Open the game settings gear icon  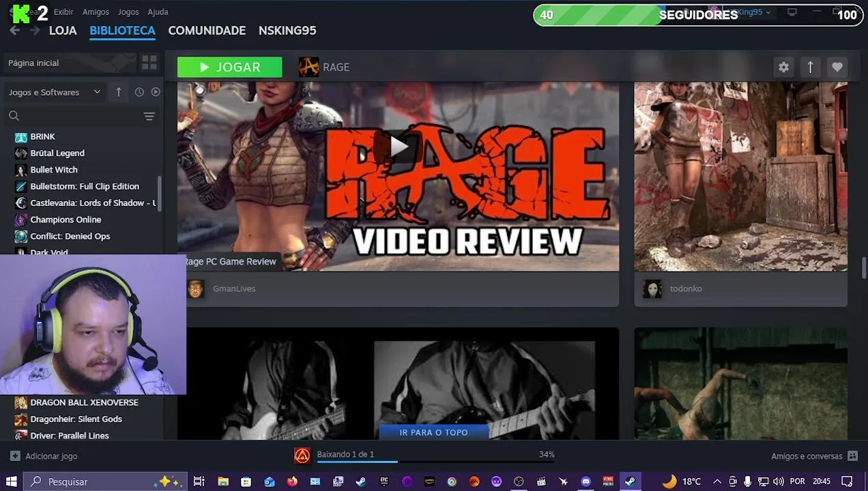coord(783,67)
